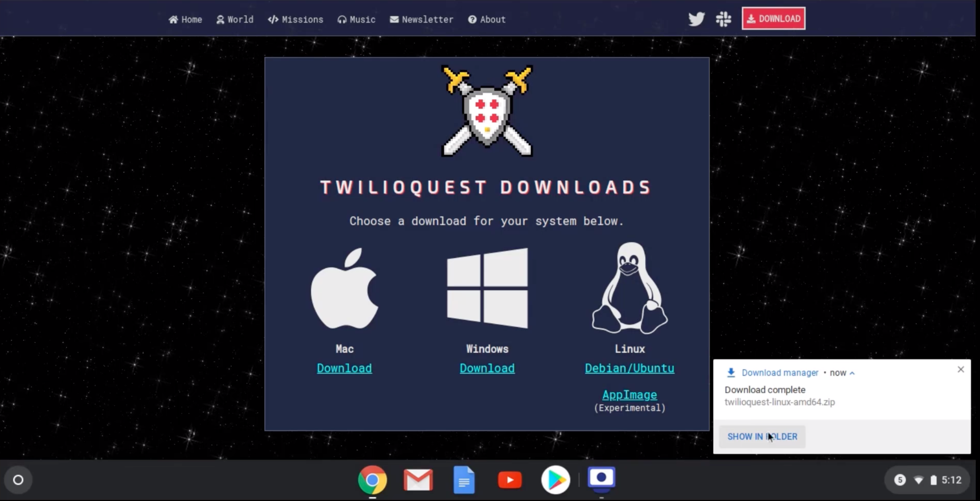Screen dimensions: 980x501
Task: Click the Slack community icon
Action: click(x=723, y=19)
